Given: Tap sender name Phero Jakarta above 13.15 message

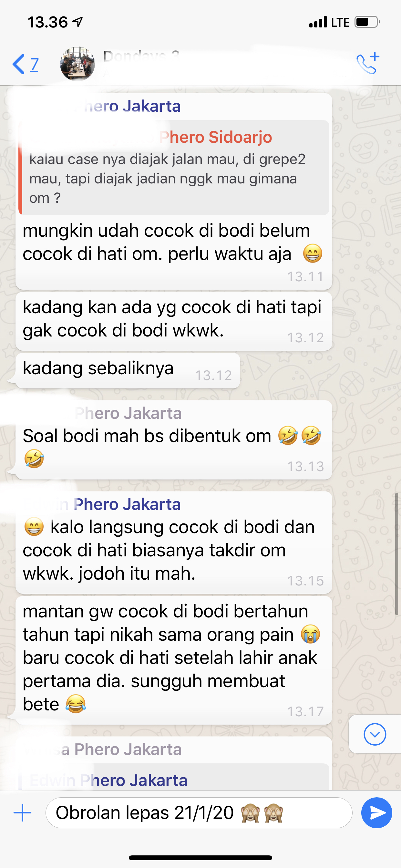Looking at the screenshot, I should tap(127, 504).
